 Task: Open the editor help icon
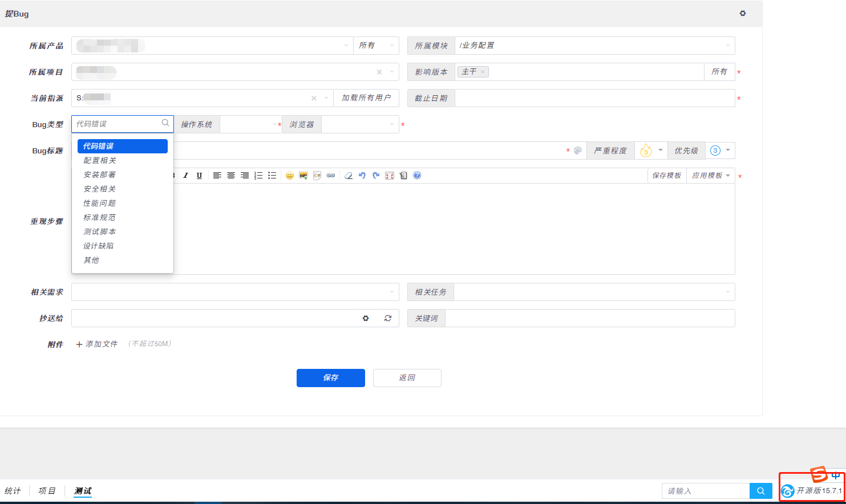tap(417, 176)
